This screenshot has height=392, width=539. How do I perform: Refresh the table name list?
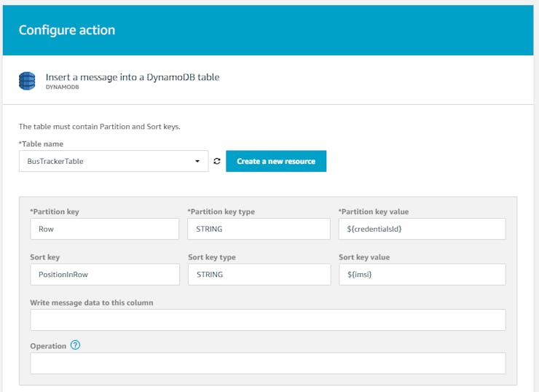[x=217, y=161]
